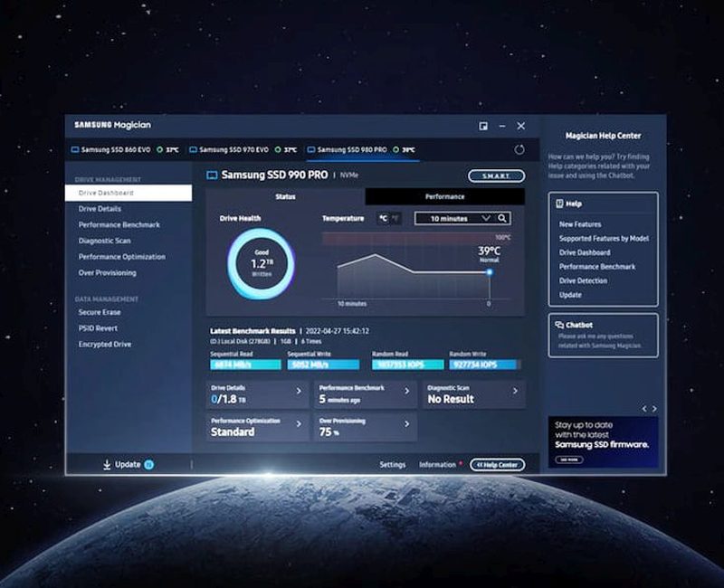Click the pop-out window icon in the title bar
The width and height of the screenshot is (724, 588).
point(483,126)
